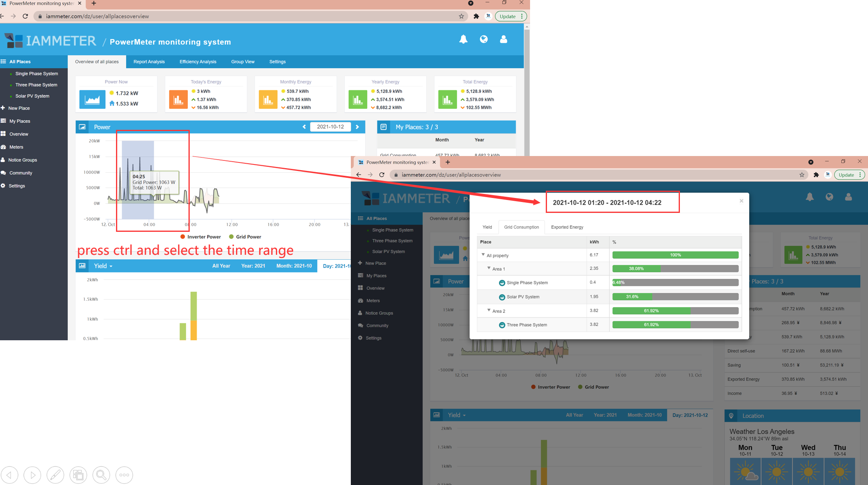Switch to Report Analysis tab
The image size is (868, 485).
[149, 62]
